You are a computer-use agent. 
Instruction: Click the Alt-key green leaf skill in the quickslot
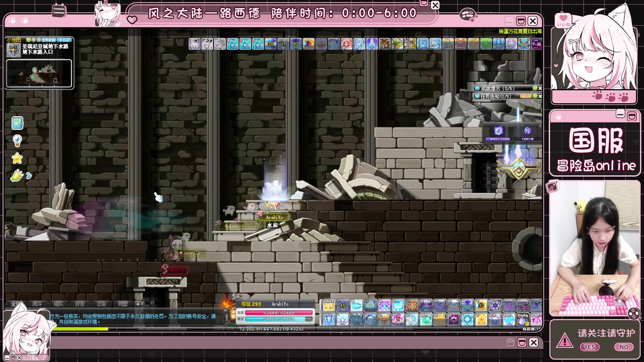coord(426,319)
